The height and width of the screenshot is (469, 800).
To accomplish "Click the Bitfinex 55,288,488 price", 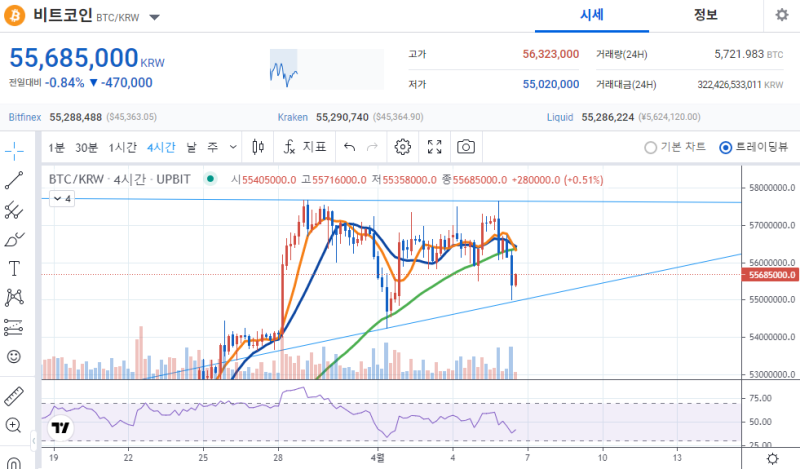I will [76, 117].
